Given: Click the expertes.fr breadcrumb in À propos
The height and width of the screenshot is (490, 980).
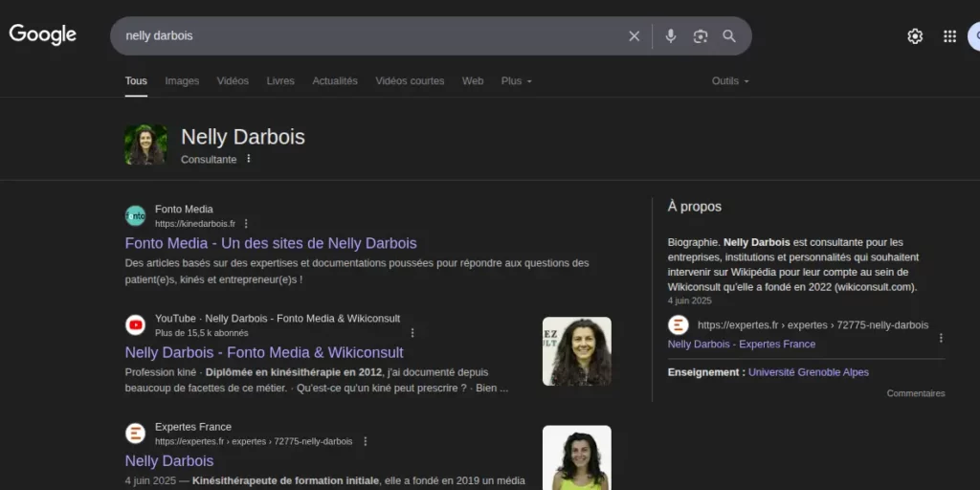Looking at the screenshot, I should [x=813, y=325].
